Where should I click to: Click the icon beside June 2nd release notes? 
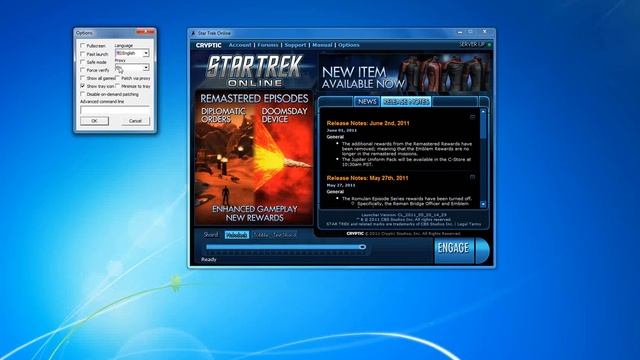473,117
